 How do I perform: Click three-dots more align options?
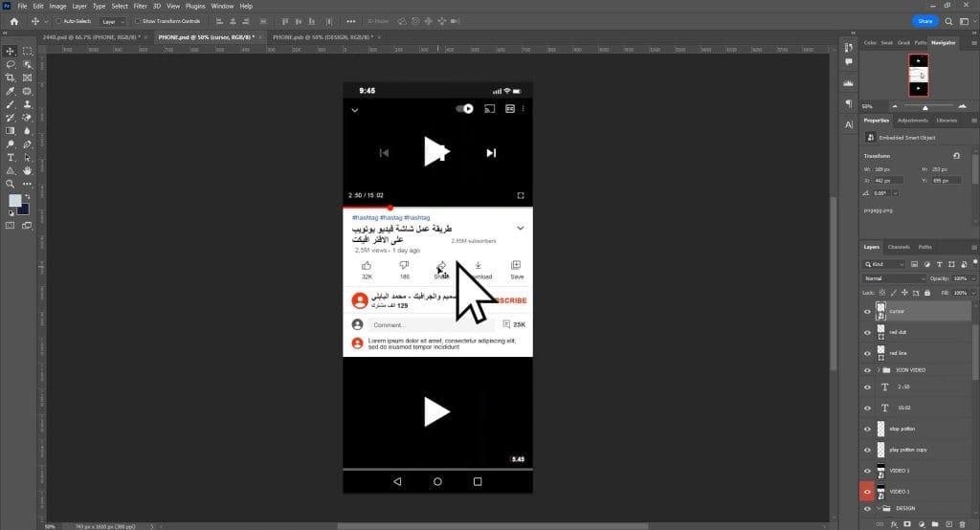[350, 21]
